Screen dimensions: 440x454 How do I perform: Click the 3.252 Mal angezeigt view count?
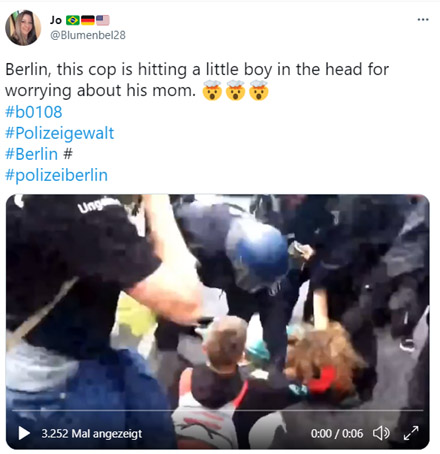point(92,434)
